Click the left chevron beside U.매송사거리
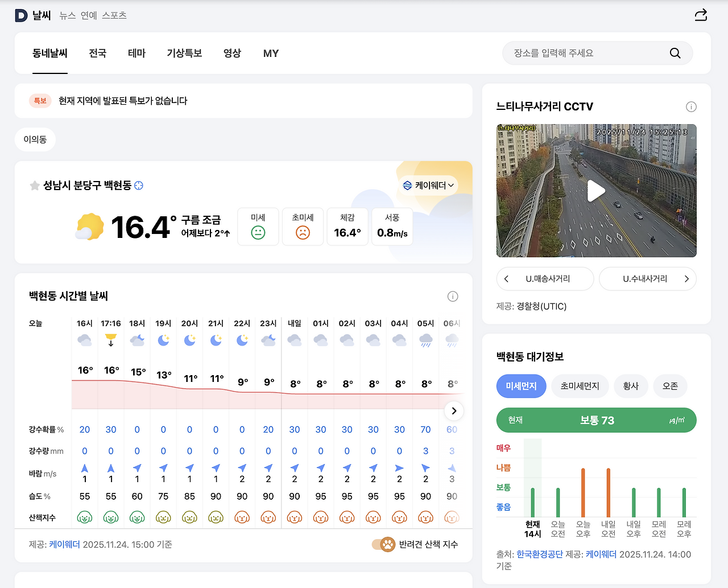728x588 pixels. pos(506,278)
